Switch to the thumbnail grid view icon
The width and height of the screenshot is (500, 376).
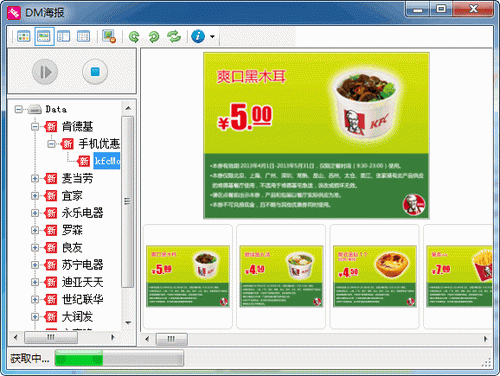click(x=24, y=36)
